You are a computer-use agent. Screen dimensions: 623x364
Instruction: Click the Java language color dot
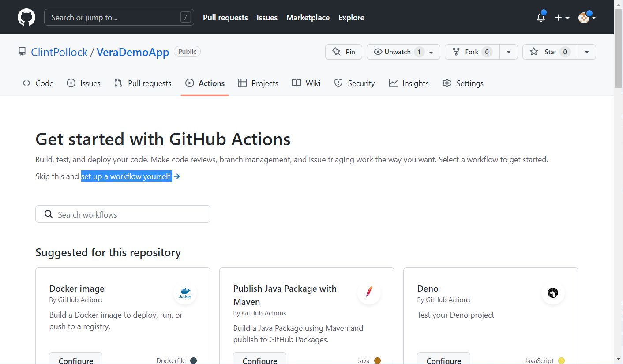click(x=377, y=360)
